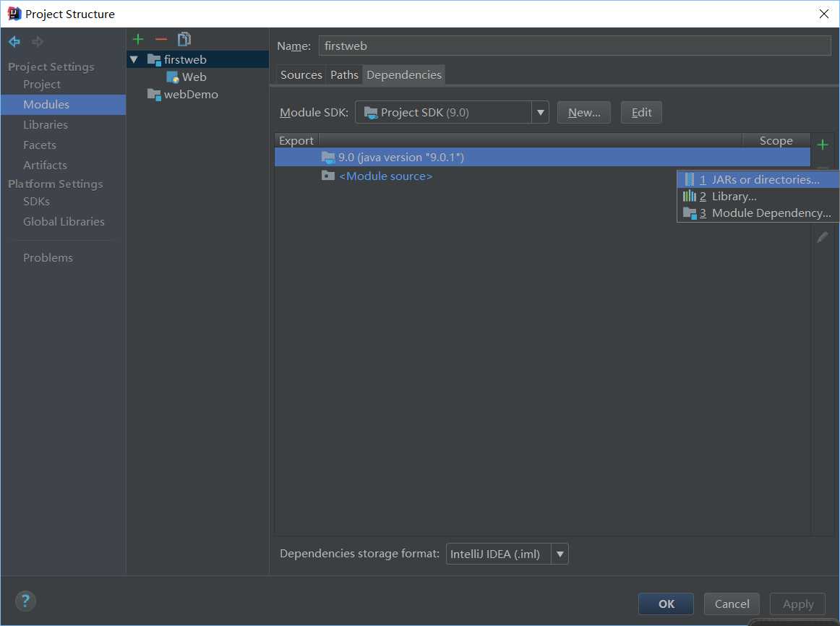Remove module using the red minus icon
This screenshot has height=626, width=840.
(x=160, y=39)
